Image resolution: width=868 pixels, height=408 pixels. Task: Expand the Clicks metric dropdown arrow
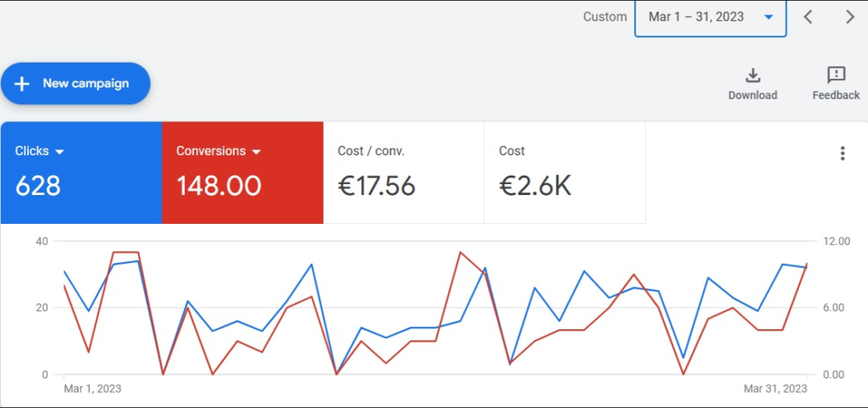coord(60,152)
